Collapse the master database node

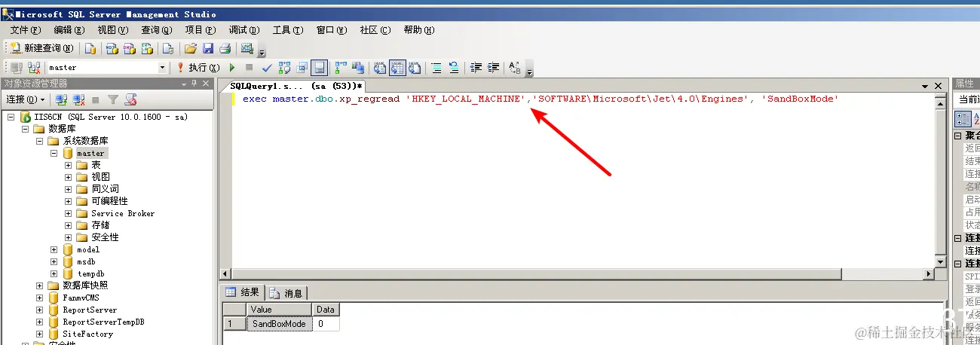54,153
